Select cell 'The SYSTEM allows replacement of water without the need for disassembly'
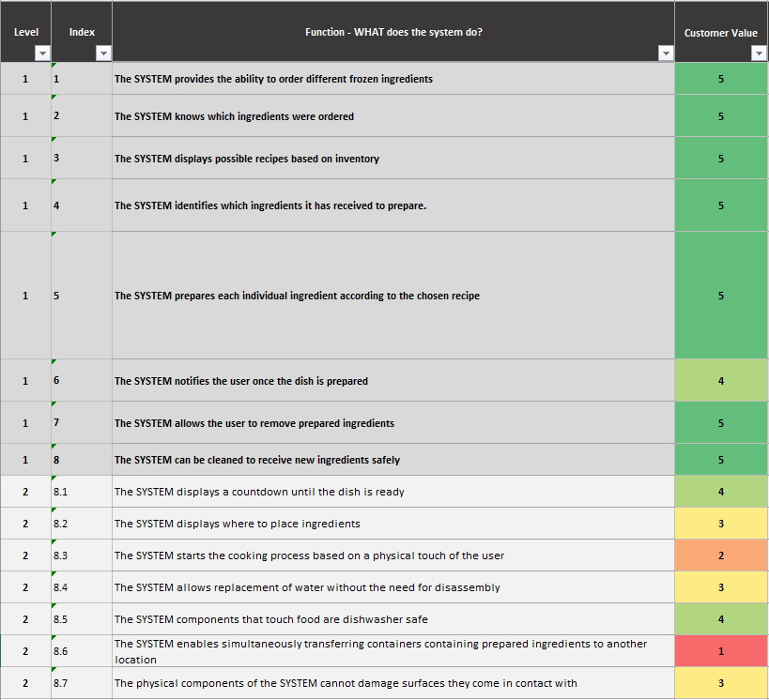The width and height of the screenshot is (769, 700). point(393,586)
